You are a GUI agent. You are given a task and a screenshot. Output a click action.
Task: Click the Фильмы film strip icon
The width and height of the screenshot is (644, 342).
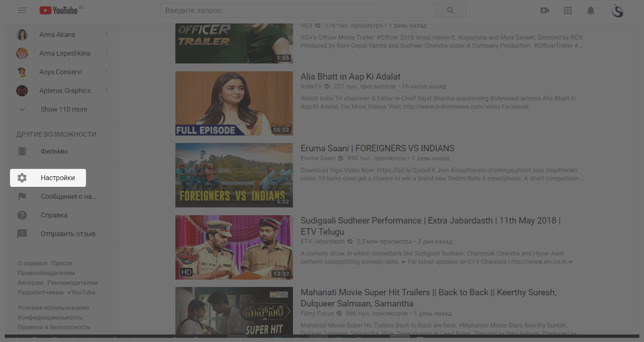click(22, 151)
